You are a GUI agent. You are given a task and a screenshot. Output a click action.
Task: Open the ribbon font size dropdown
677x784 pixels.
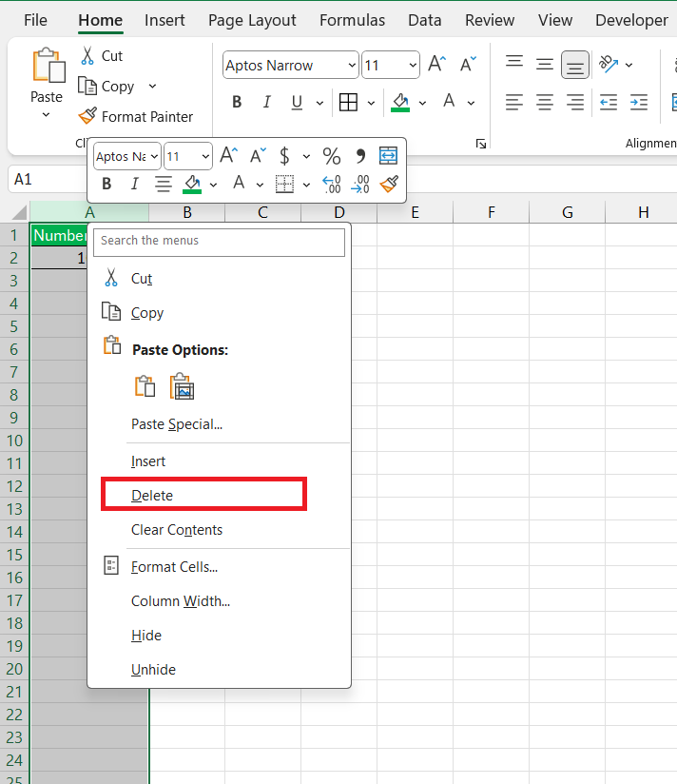413,65
